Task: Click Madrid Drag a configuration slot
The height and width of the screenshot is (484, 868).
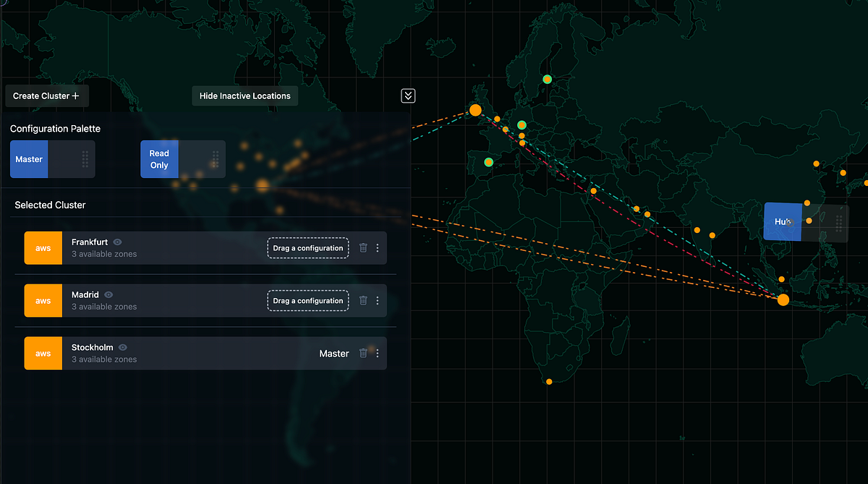Action: click(x=308, y=301)
